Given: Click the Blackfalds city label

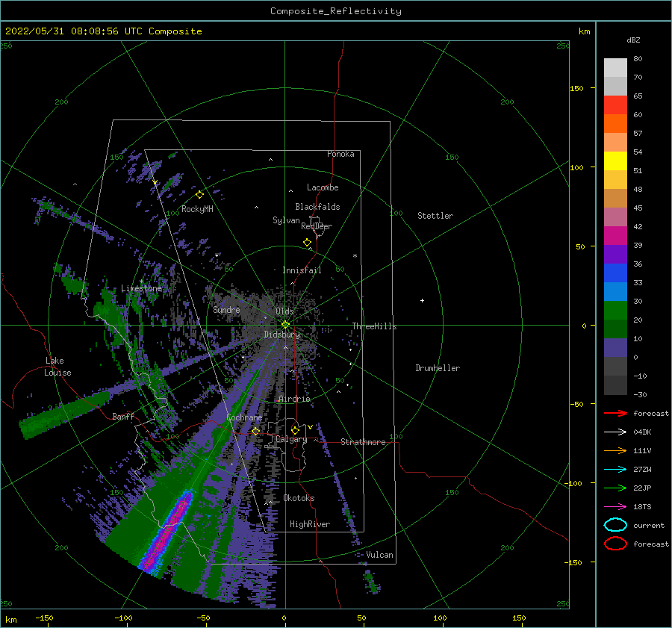Looking at the screenshot, I should pos(317,207).
